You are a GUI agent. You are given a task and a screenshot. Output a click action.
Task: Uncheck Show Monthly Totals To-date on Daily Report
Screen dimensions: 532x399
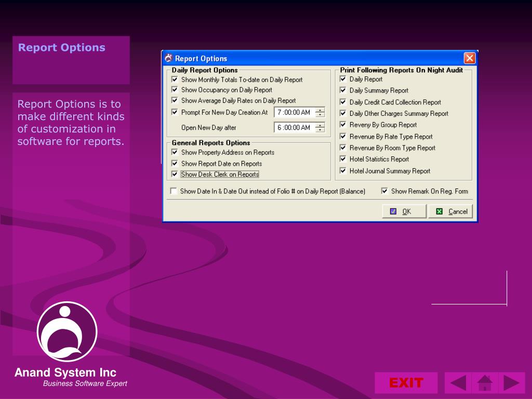point(175,79)
